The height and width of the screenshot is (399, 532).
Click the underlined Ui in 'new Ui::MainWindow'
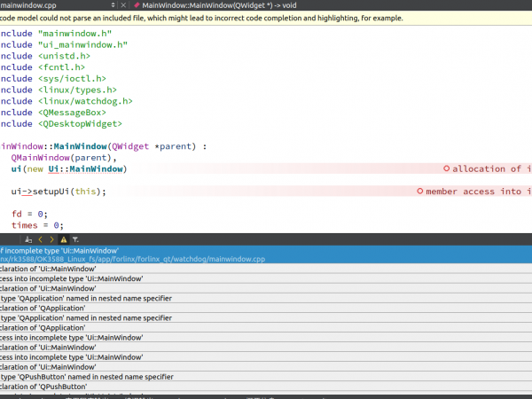coord(54,168)
